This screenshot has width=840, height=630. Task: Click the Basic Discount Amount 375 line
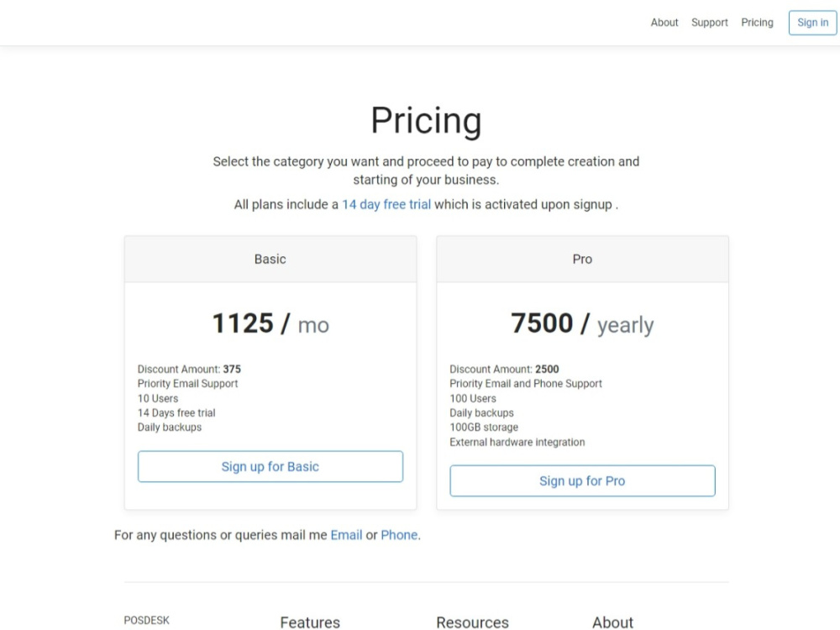tap(189, 369)
